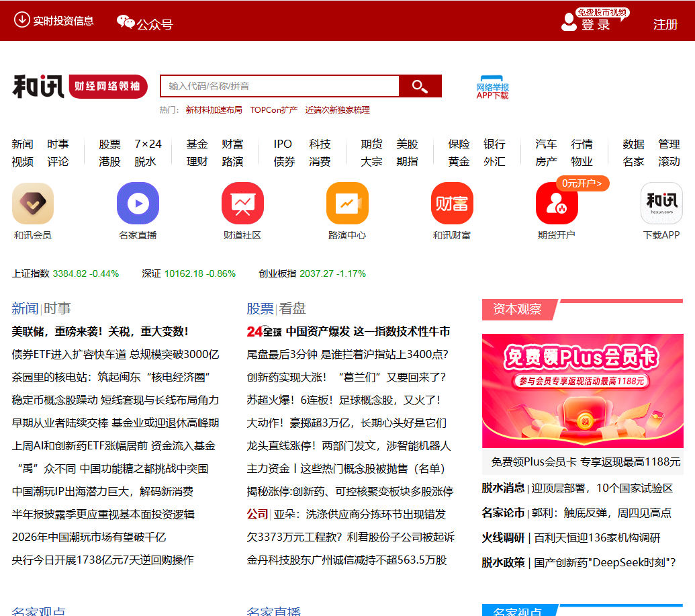Click the 路演中心 roadshow center icon
The height and width of the screenshot is (616, 695).
(x=347, y=203)
